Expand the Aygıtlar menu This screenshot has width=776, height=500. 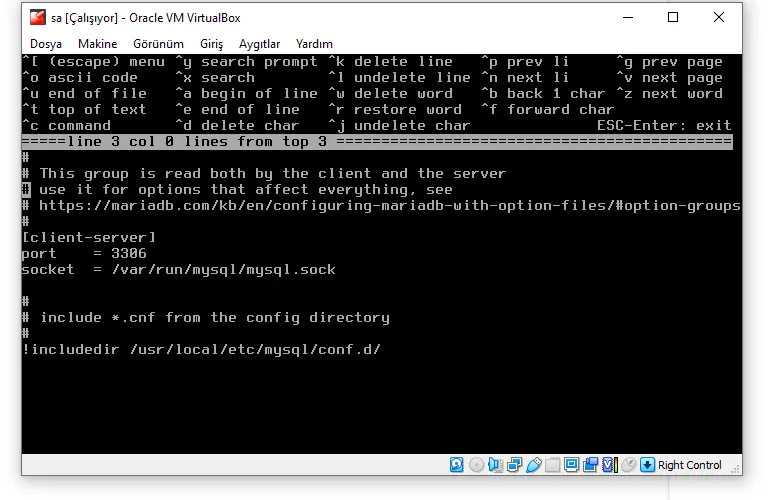pos(260,44)
